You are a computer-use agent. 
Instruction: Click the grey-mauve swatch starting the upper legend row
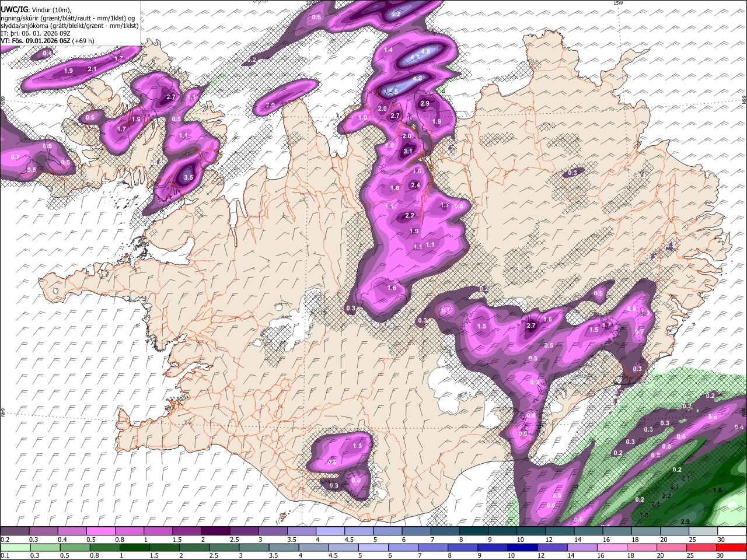15,531
